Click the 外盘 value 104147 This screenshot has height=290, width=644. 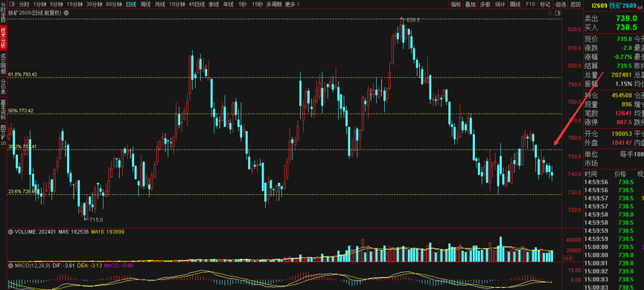(622, 144)
